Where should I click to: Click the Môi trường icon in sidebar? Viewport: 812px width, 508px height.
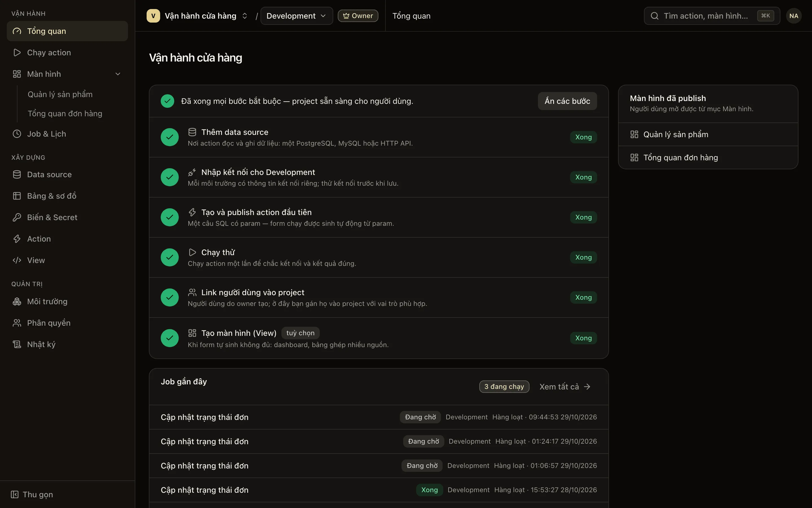(x=17, y=302)
